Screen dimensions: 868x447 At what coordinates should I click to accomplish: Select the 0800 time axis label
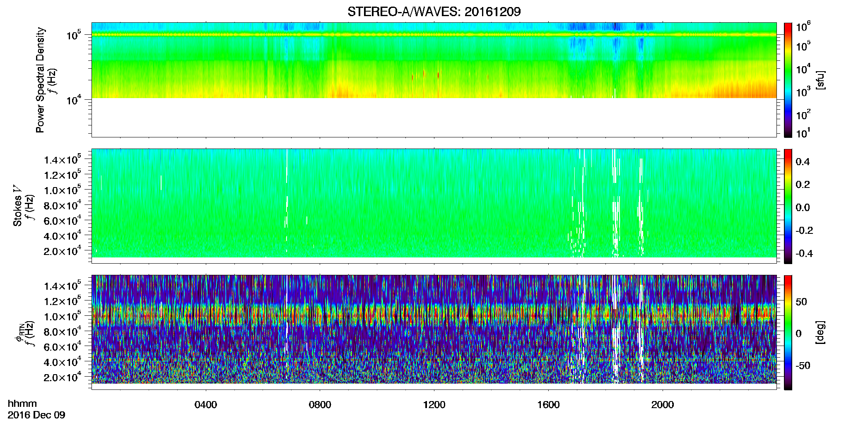coord(320,405)
